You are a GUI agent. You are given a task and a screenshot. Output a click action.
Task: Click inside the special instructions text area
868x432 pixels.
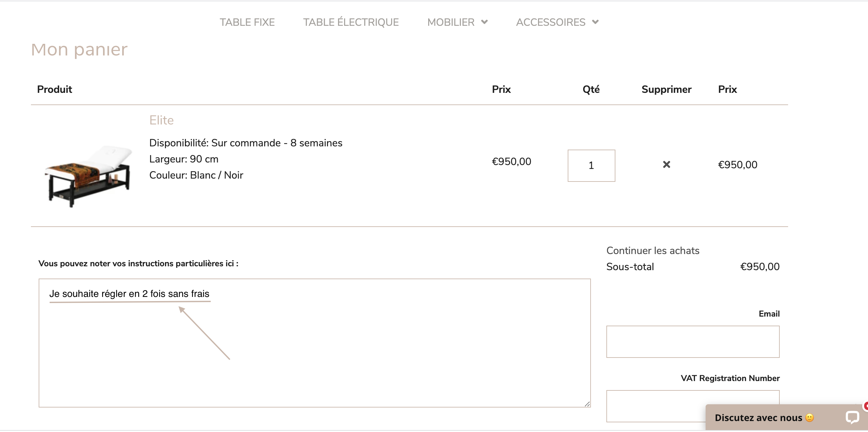315,343
